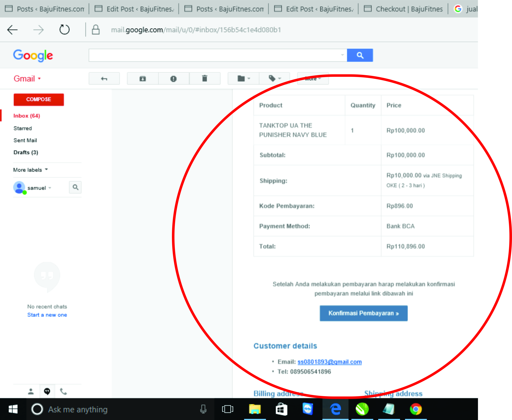
Task: Click the browser address bar URL
Action: (x=196, y=30)
